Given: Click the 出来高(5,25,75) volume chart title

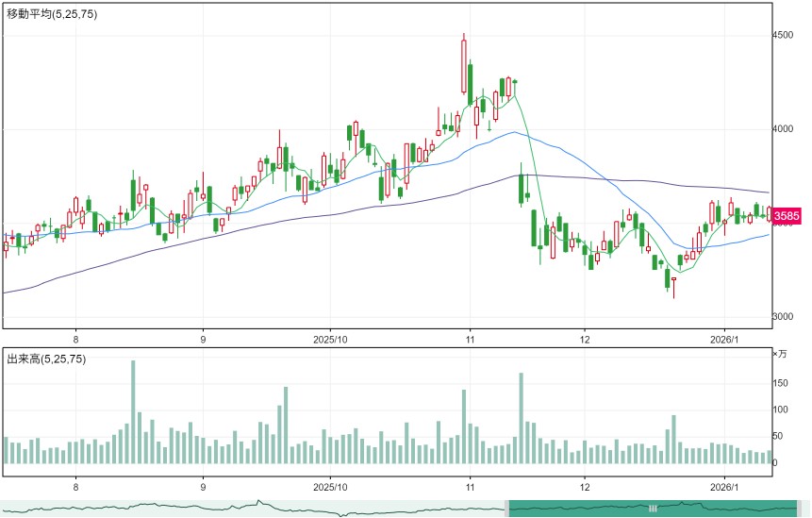Looking at the screenshot, I should pos(46,359).
